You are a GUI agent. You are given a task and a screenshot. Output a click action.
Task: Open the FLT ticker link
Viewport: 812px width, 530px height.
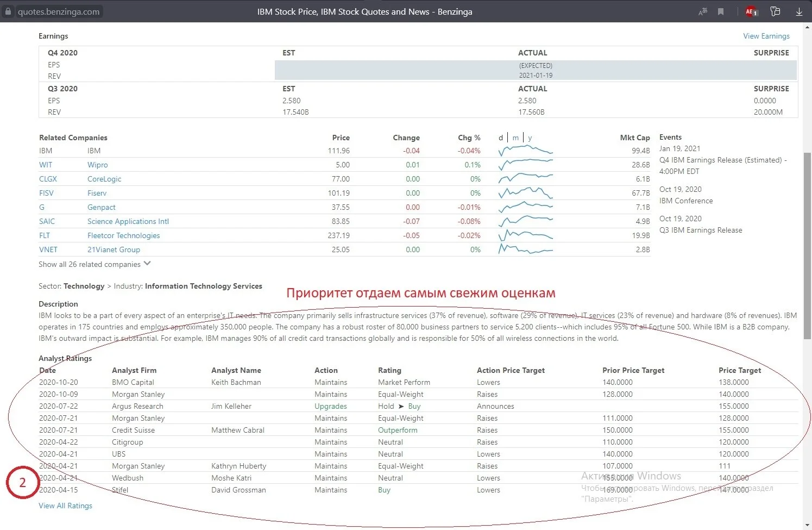click(45, 235)
